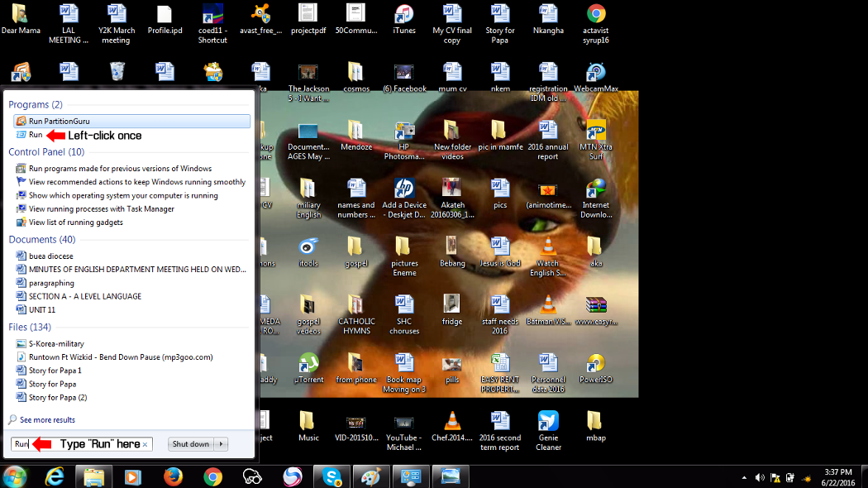Screen dimensions: 868x488
Task: Launch Google Chrome from the taskbar
Action: coord(212,477)
